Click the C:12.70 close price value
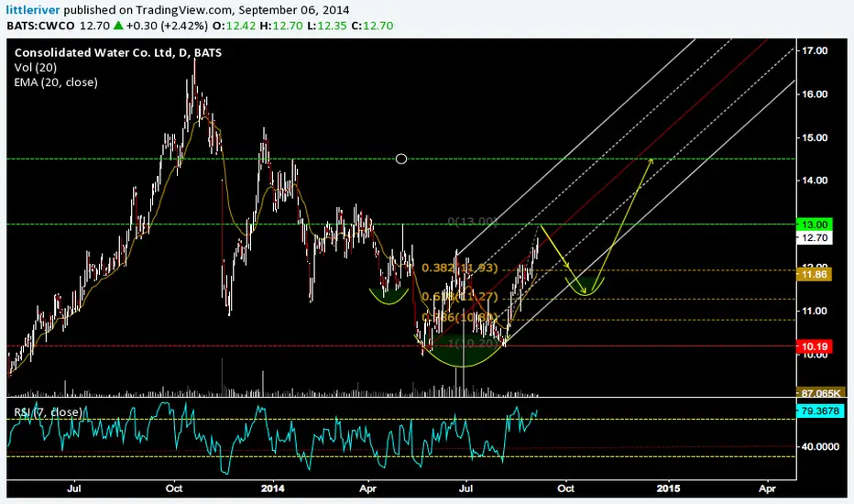Screen dimensions: 854x504 [373, 26]
